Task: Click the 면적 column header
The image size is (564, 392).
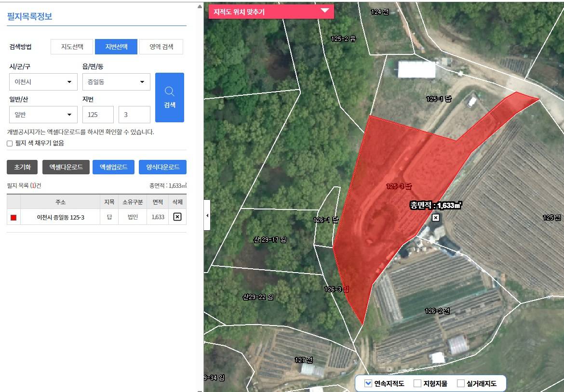Action: 158,202
